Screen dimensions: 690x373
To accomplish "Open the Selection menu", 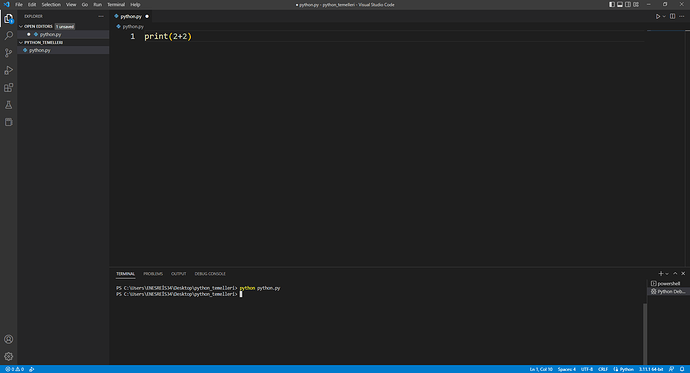I will [51, 4].
